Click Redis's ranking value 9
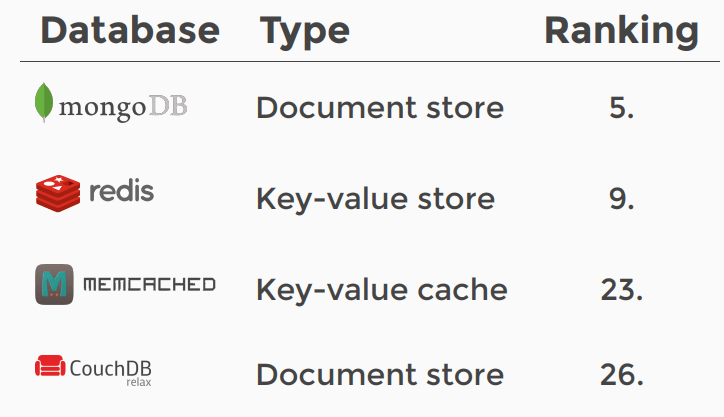This screenshot has width=724, height=417. (x=622, y=198)
